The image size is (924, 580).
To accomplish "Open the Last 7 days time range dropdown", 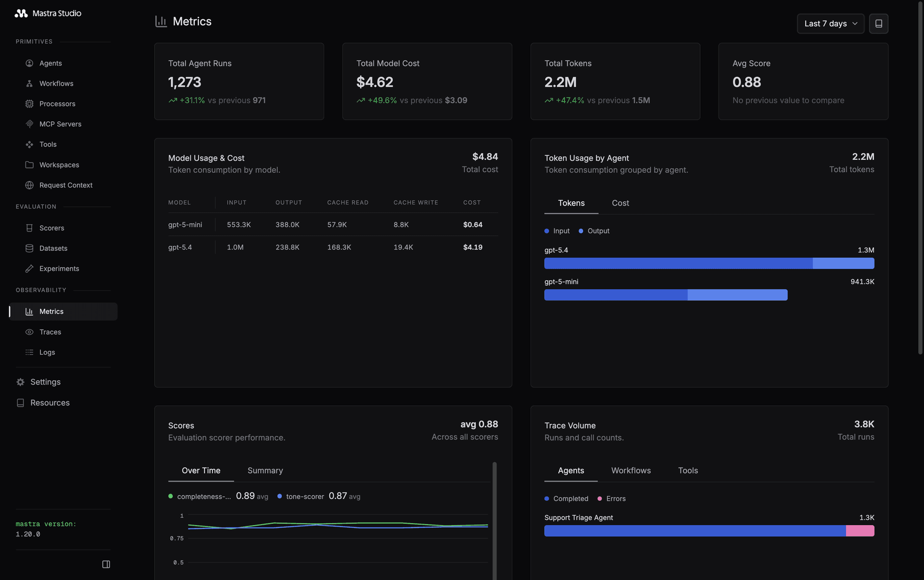I will [x=830, y=24].
